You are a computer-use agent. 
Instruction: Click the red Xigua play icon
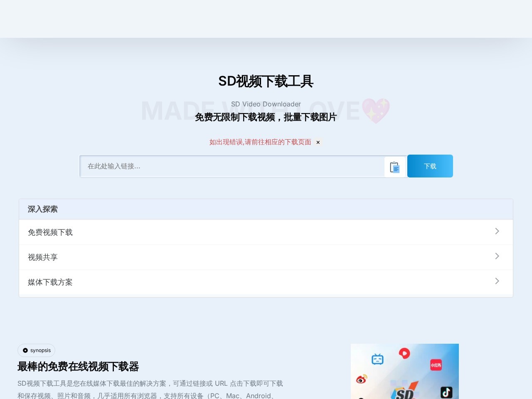pyautogui.click(x=404, y=353)
